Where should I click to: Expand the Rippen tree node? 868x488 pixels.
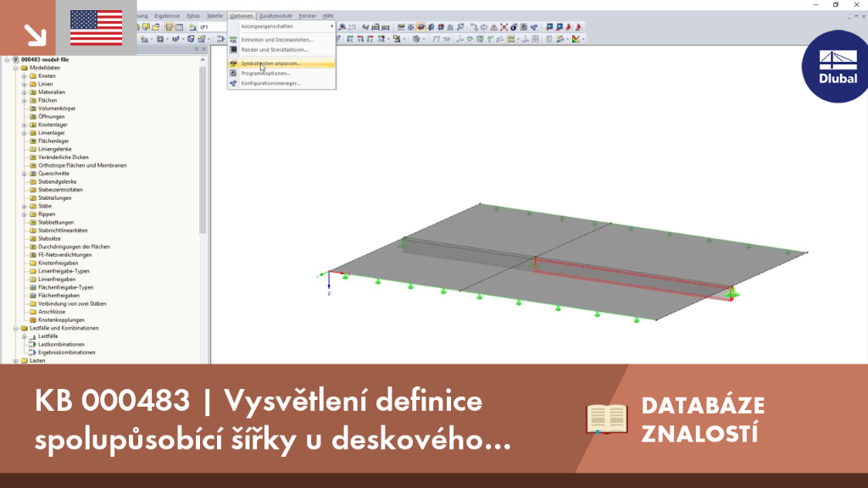pos(25,214)
